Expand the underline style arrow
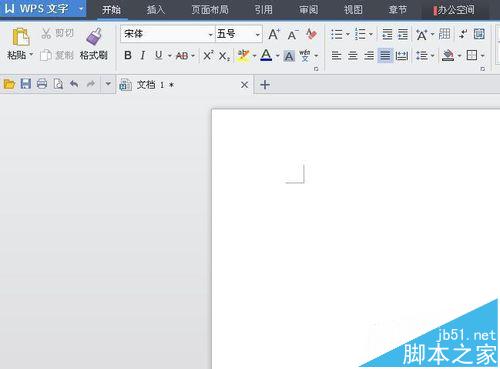The width and height of the screenshot is (500, 369). (x=169, y=56)
